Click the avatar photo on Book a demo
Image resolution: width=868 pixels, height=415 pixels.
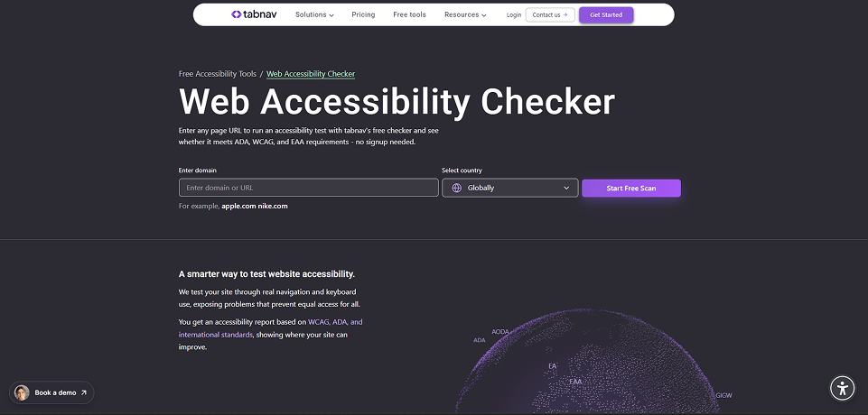tap(23, 392)
